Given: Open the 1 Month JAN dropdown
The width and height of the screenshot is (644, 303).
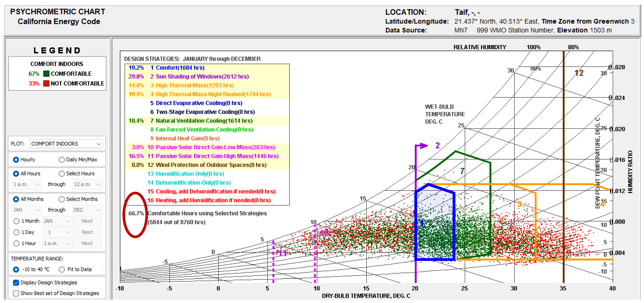Looking at the screenshot, I should [x=57, y=221].
